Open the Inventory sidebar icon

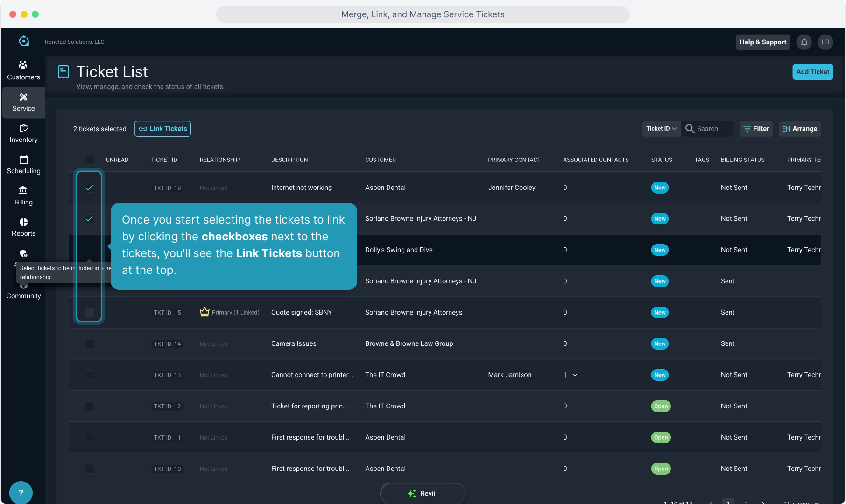(23, 128)
